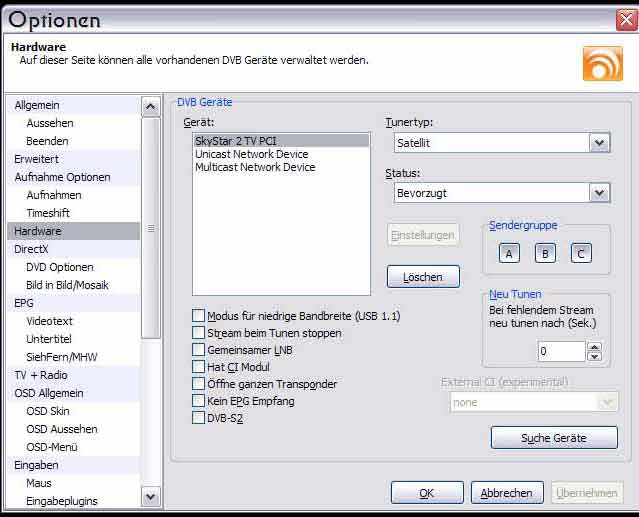Toggle Stream beim Tunen stoppen

click(198, 333)
